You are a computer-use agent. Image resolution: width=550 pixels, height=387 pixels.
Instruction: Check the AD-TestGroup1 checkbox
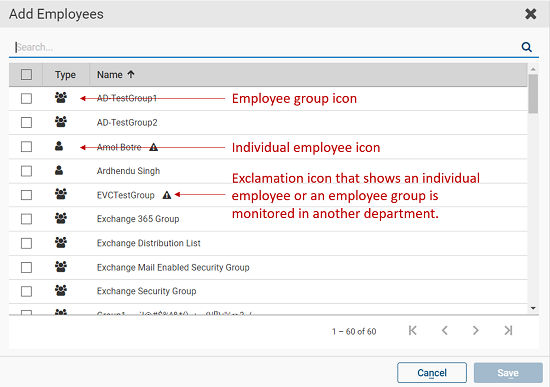point(26,99)
